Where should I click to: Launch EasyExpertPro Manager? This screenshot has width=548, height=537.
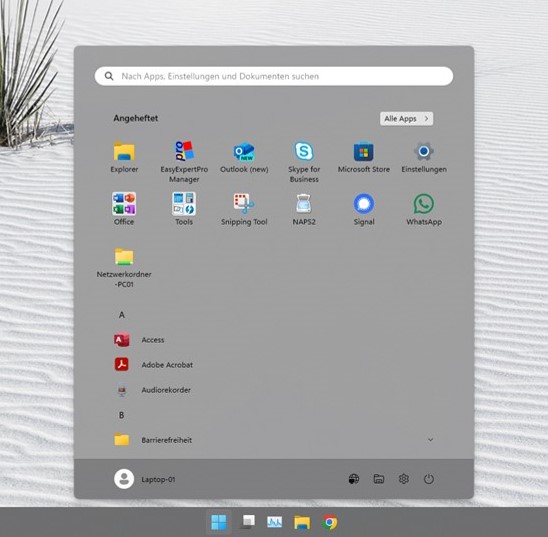184,162
